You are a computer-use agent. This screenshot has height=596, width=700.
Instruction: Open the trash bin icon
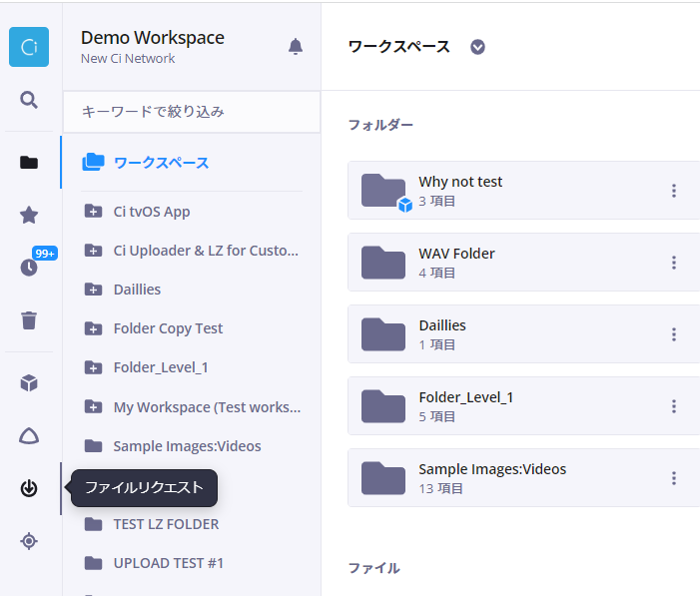coord(29,320)
